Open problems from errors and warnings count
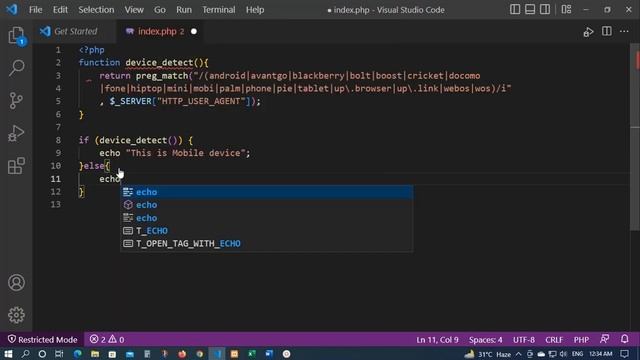Image resolution: width=640 pixels, height=360 pixels. click(107, 340)
